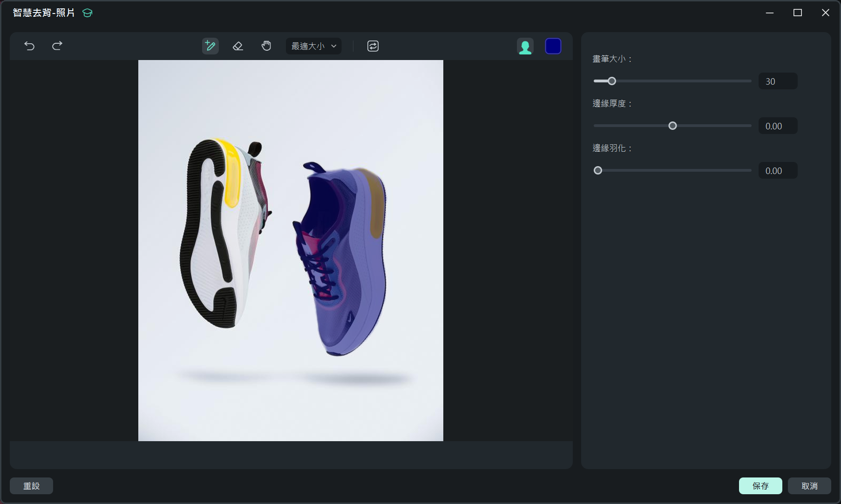
Task: Click the 保存 save button
Action: tap(760, 486)
